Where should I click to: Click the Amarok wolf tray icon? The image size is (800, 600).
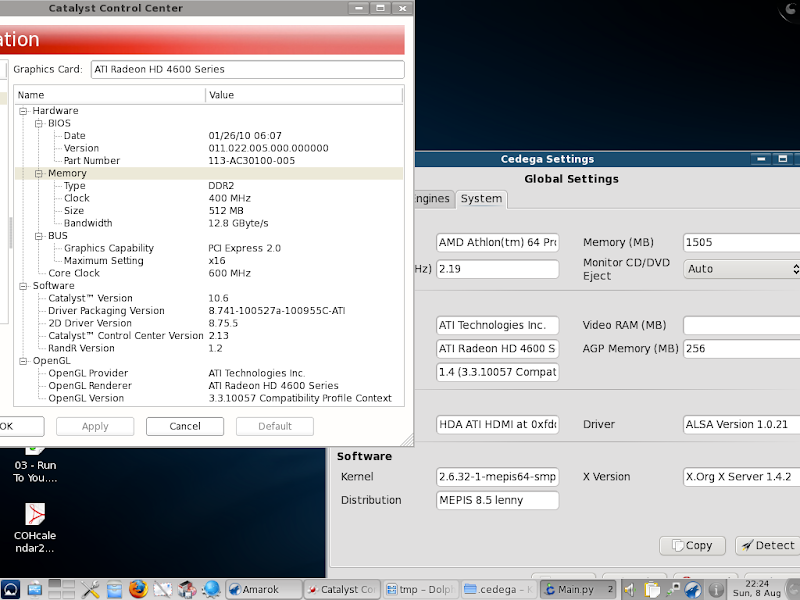(x=692, y=589)
